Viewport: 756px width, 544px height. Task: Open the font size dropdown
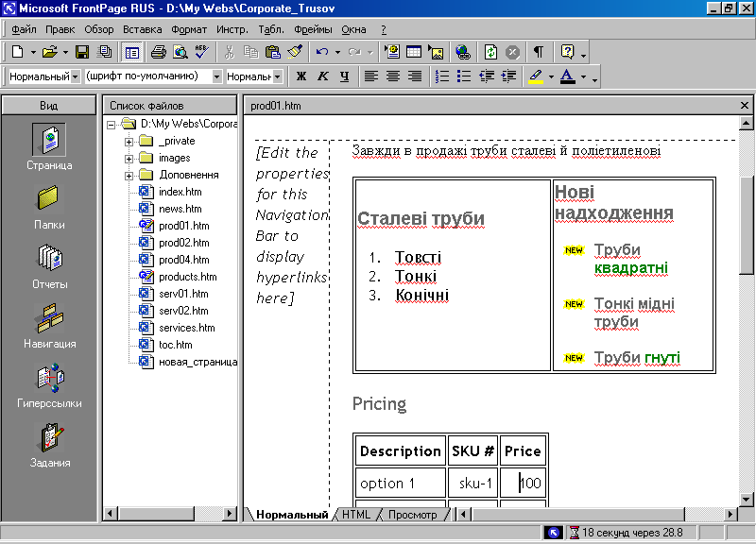point(277,76)
